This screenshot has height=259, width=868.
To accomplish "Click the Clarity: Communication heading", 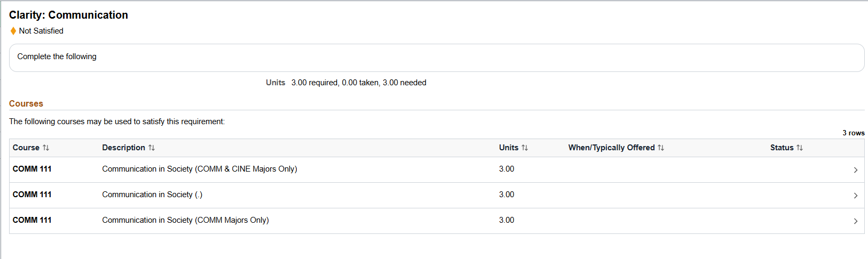I will pyautogui.click(x=68, y=15).
